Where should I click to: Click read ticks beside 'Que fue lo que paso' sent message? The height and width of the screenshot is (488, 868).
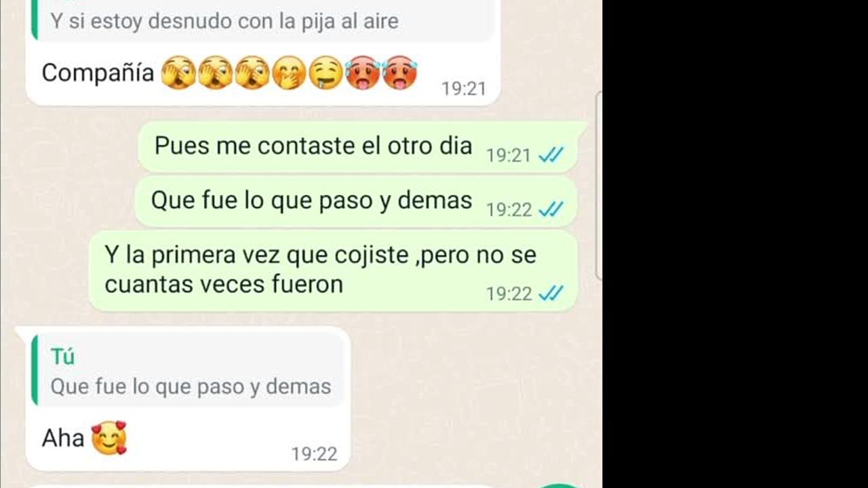coord(551,210)
